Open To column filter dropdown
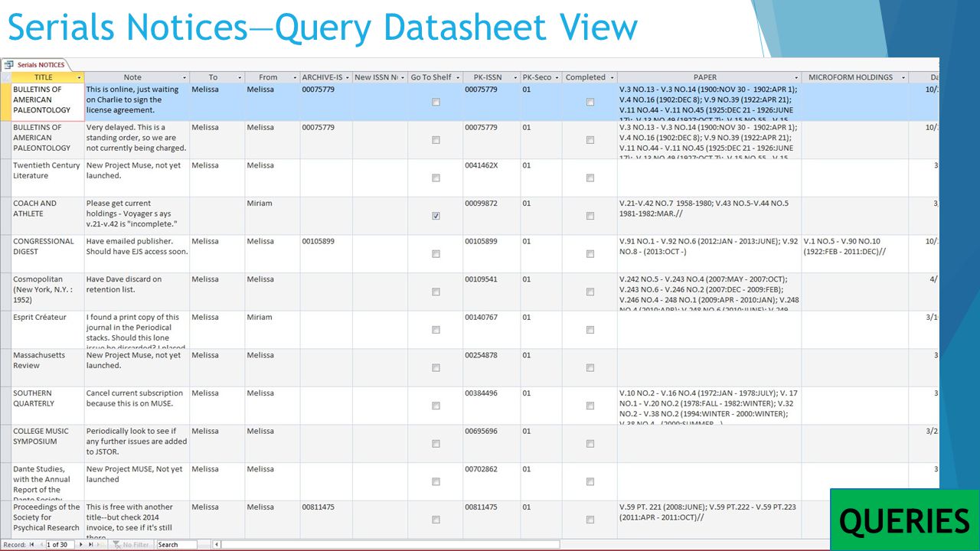 pyautogui.click(x=239, y=77)
